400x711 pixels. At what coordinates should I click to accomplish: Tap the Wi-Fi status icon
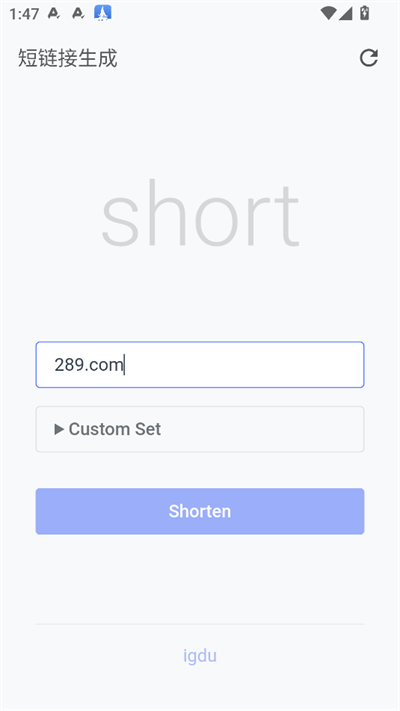point(328,13)
